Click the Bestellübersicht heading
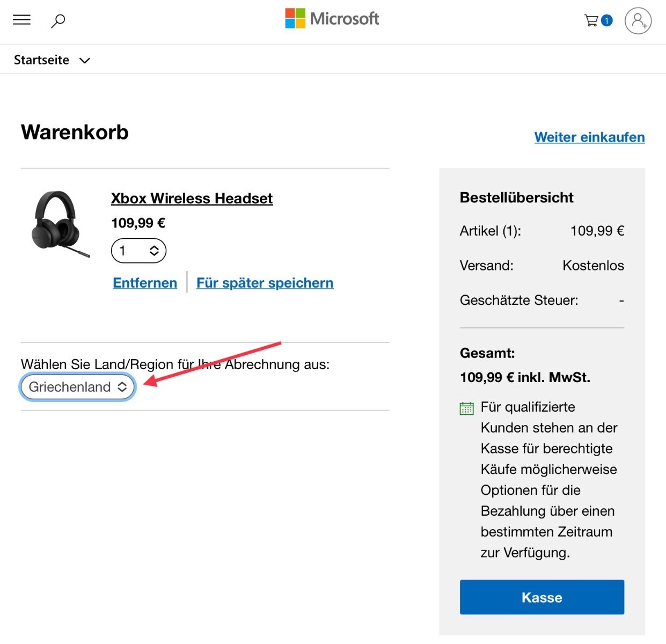The height and width of the screenshot is (644, 666). click(516, 197)
